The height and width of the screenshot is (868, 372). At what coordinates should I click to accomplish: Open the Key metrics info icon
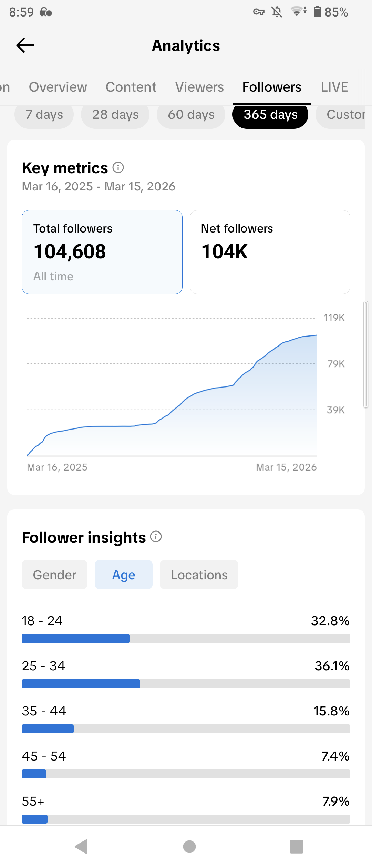(118, 168)
